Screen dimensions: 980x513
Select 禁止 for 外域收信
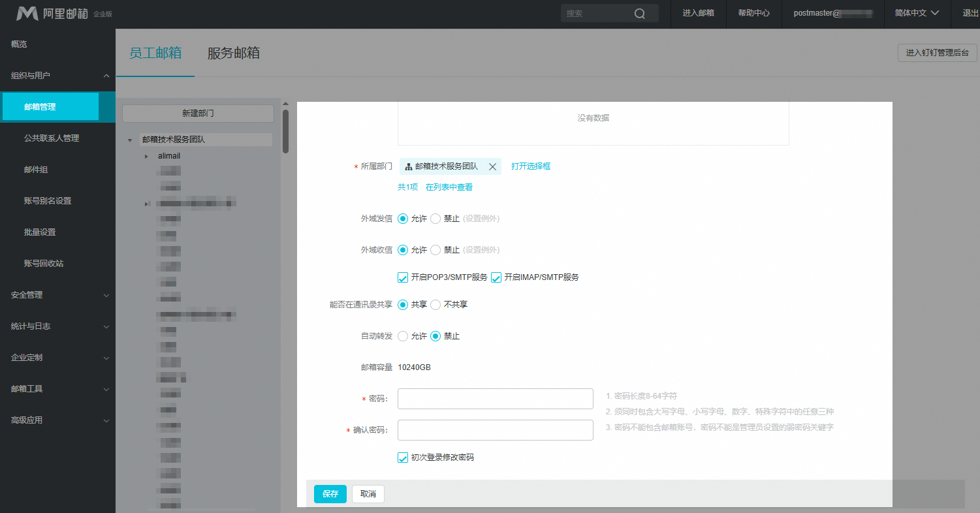click(x=435, y=250)
